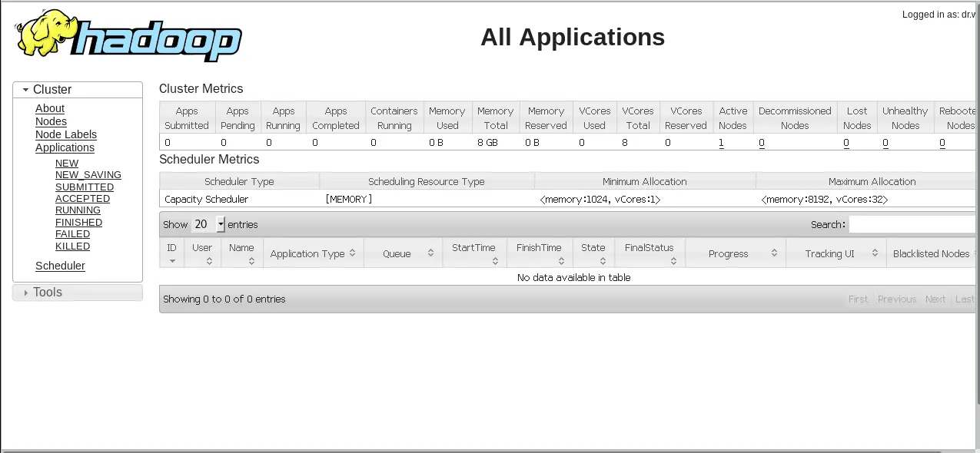Open the Node Labels link
Image resolution: width=980 pixels, height=453 pixels.
click(66, 134)
